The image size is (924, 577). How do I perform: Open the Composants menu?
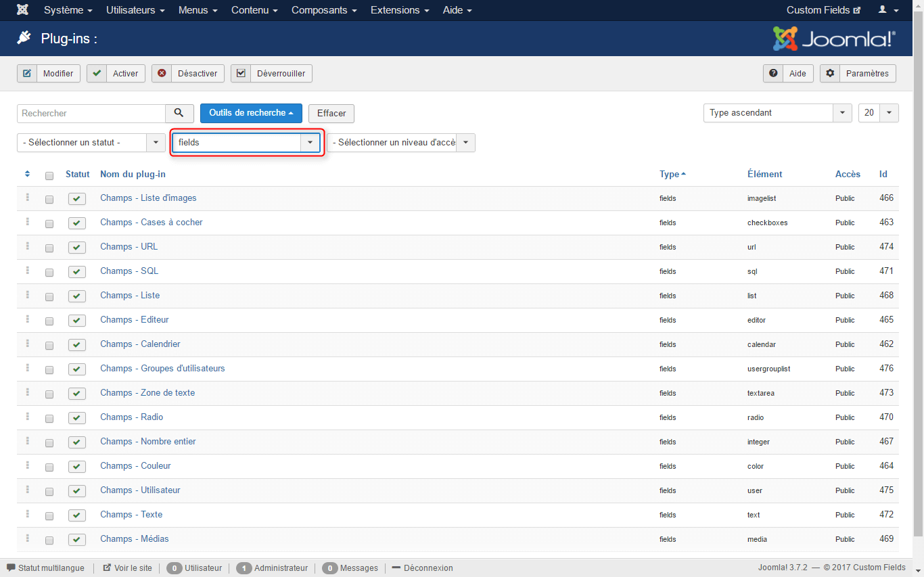324,10
